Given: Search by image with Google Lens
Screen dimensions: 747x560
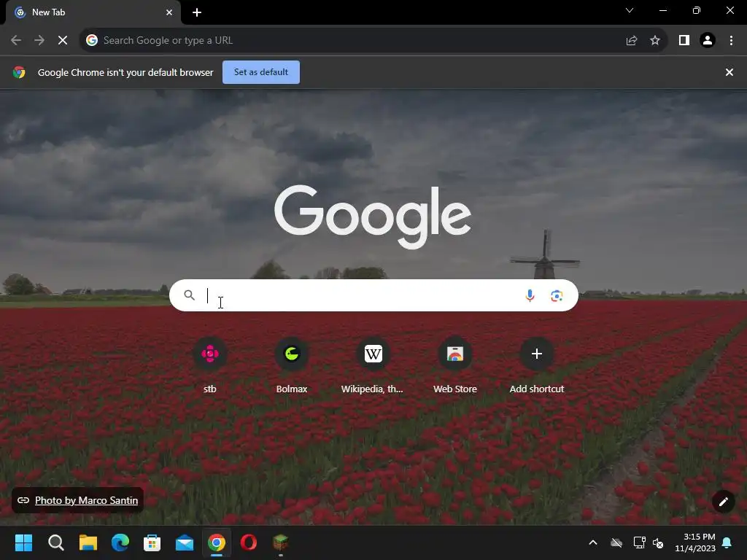Looking at the screenshot, I should [557, 296].
